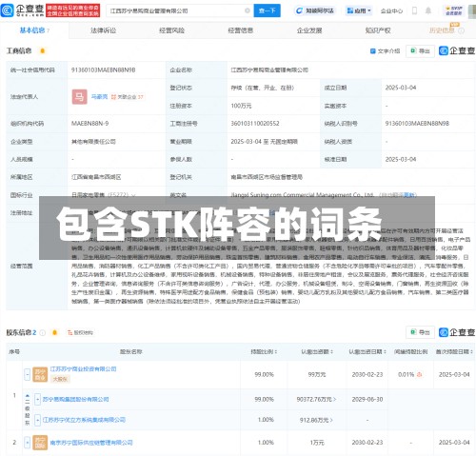
Task: Open the 经营信息 tab
Action: (241, 30)
